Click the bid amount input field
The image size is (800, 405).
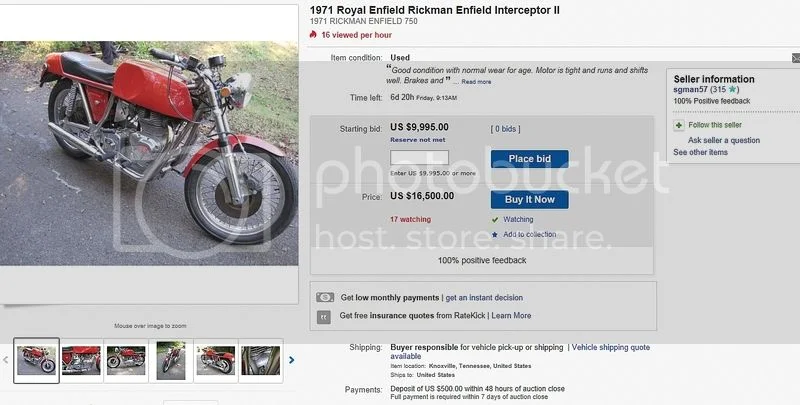[419, 158]
